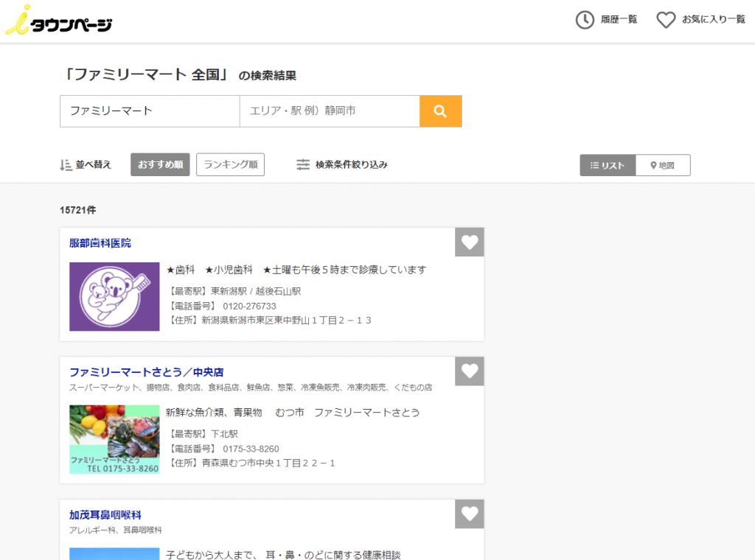Focus the ファミリーマート keyword search field
This screenshot has height=560, width=755.
150,111
